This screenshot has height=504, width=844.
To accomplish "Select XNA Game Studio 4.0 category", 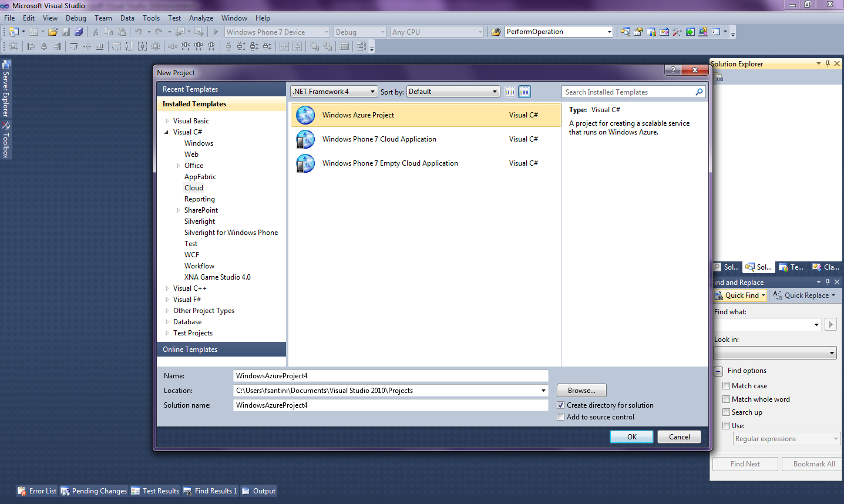I will (x=217, y=277).
